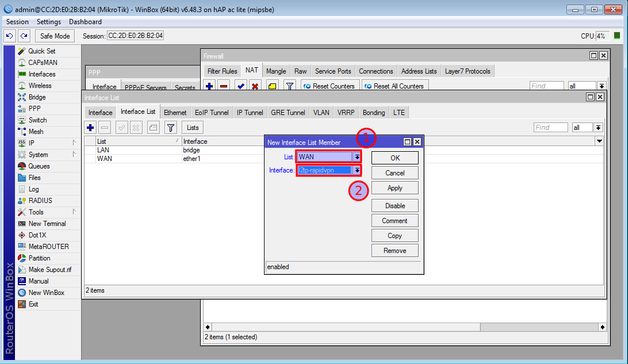
Task: Click Lists button in Interface List toolbar
Action: coord(193,128)
